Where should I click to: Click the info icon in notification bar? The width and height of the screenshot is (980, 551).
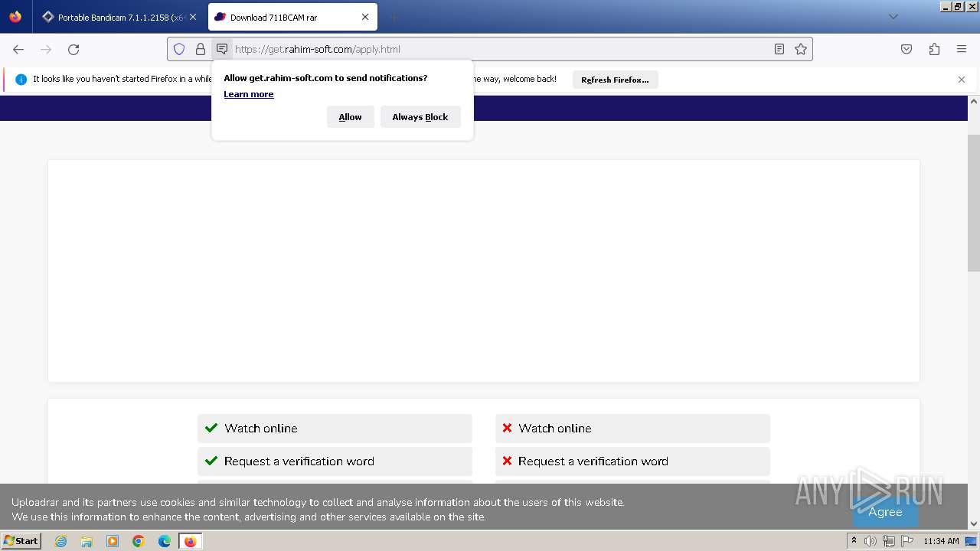click(x=21, y=80)
